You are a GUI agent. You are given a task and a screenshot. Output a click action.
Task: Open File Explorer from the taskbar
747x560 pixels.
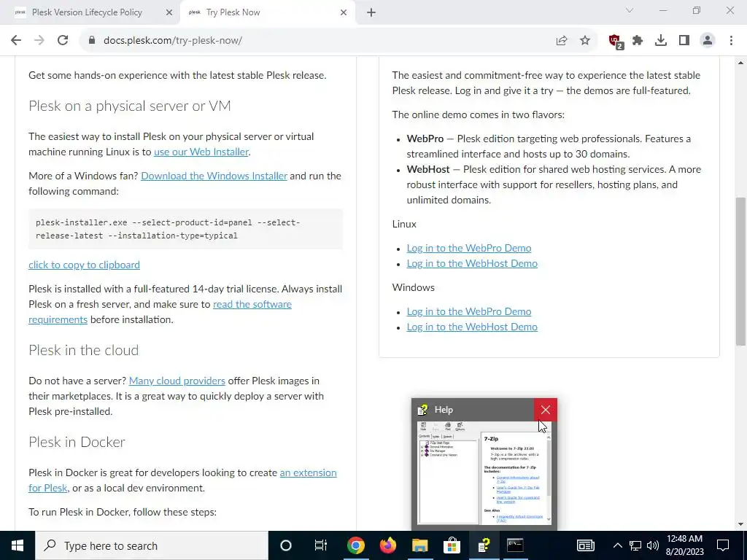[419, 545]
